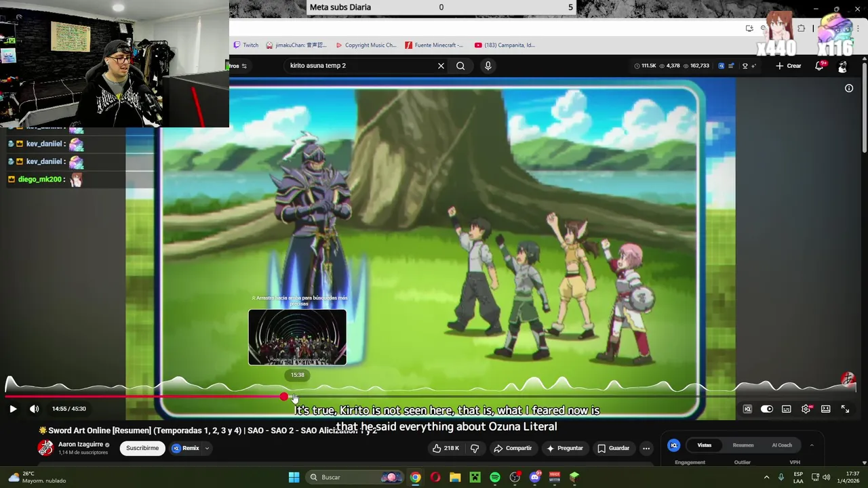Click the Engagement label in the vidIQ panel
Screen dimensions: 868x488
point(690,462)
